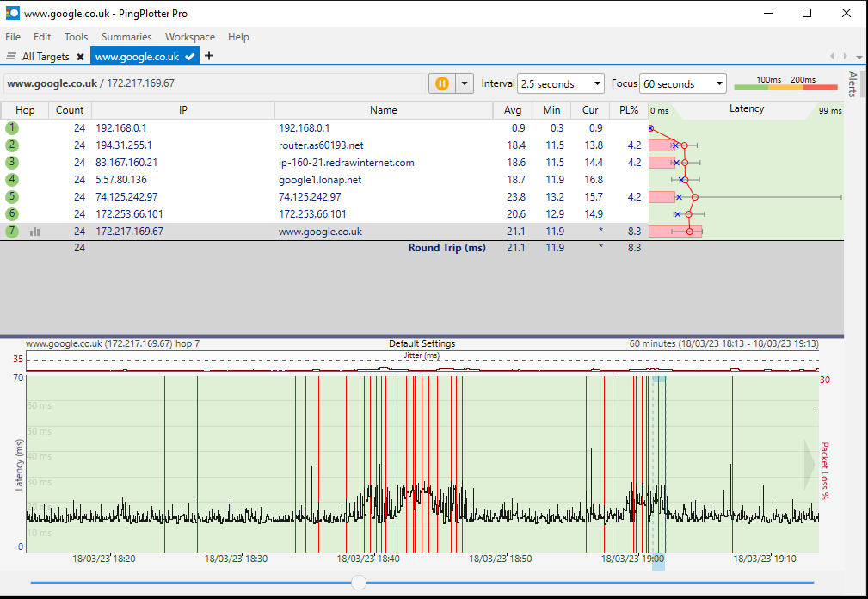
Task: Click the hop 7 timeline graph icon
Action: tap(35, 232)
